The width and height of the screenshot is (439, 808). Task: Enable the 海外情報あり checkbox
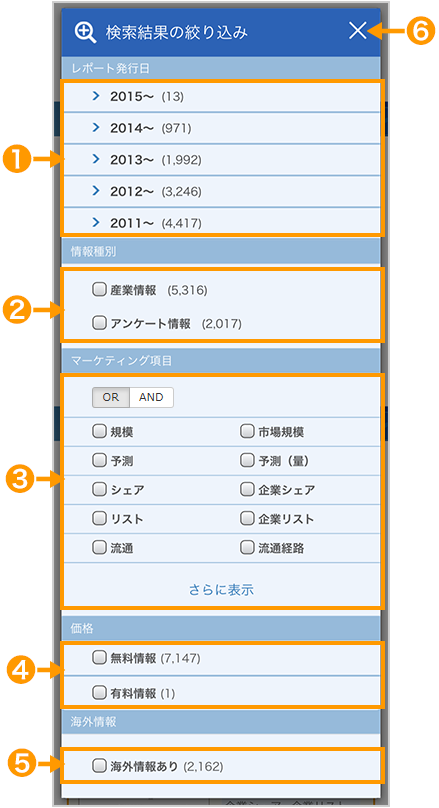(x=98, y=765)
